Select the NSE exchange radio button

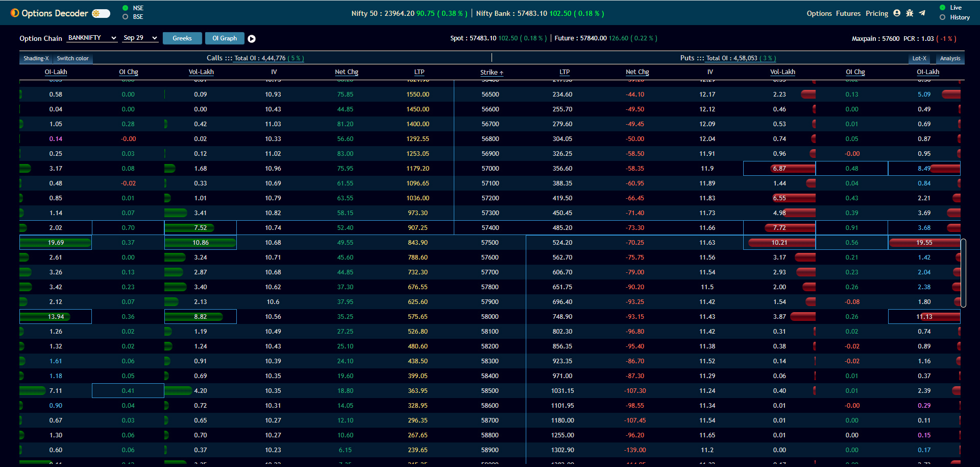tap(126, 8)
